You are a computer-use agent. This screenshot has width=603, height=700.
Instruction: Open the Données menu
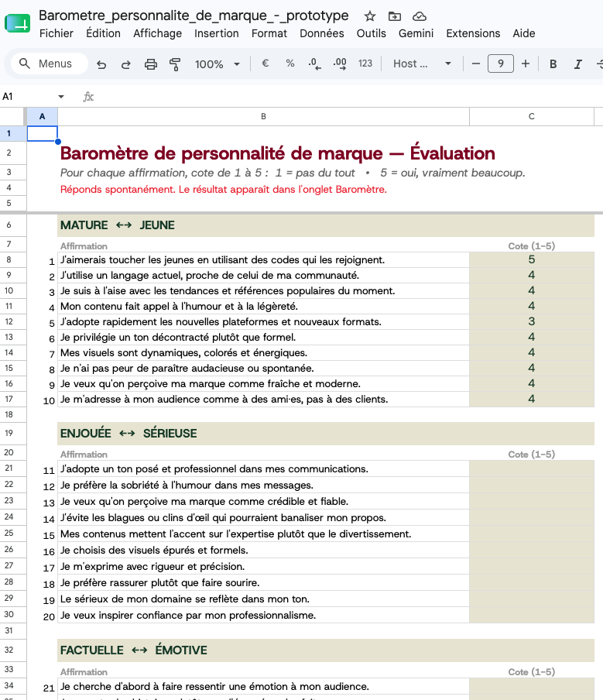pos(322,33)
